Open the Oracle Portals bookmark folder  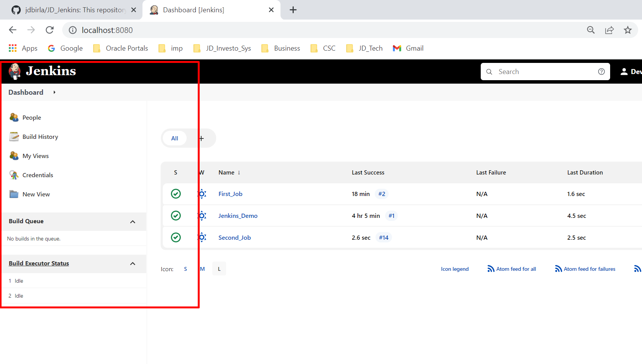tap(121, 48)
